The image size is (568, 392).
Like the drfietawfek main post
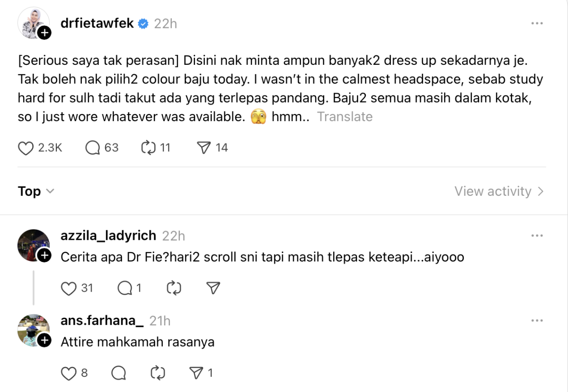click(x=25, y=148)
